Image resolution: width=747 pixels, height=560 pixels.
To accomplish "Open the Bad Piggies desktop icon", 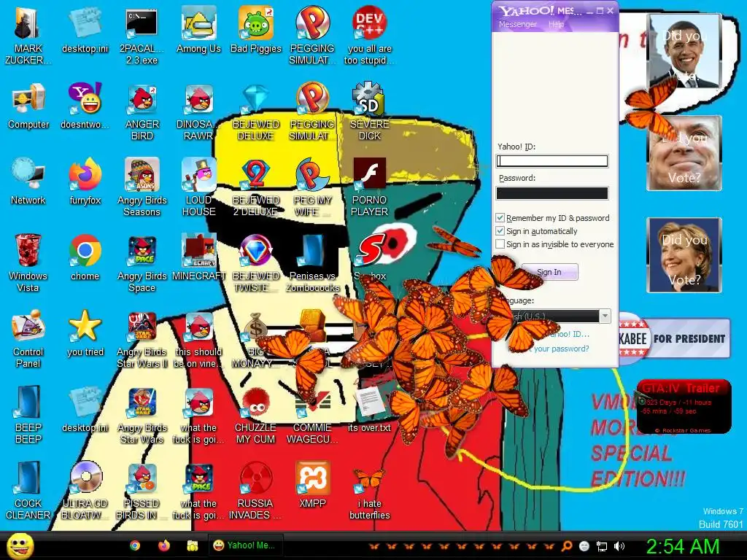I will (x=256, y=31).
